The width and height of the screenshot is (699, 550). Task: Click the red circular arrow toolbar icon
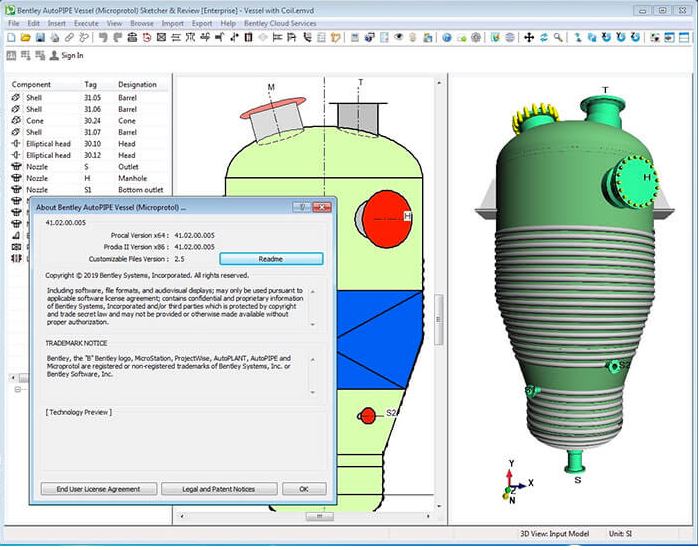(x=147, y=38)
